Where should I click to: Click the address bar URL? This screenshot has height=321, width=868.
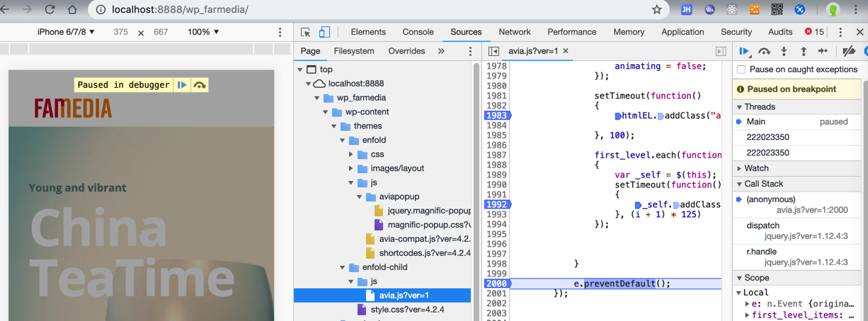click(x=180, y=10)
